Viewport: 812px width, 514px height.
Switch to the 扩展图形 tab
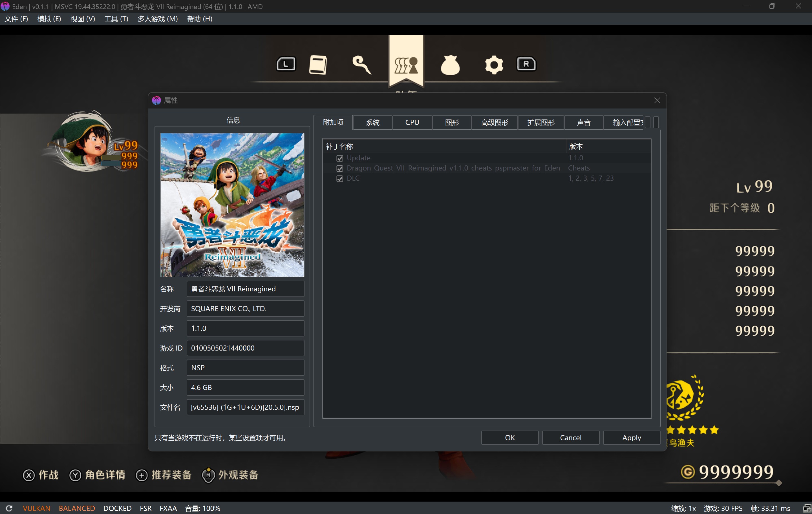point(540,122)
